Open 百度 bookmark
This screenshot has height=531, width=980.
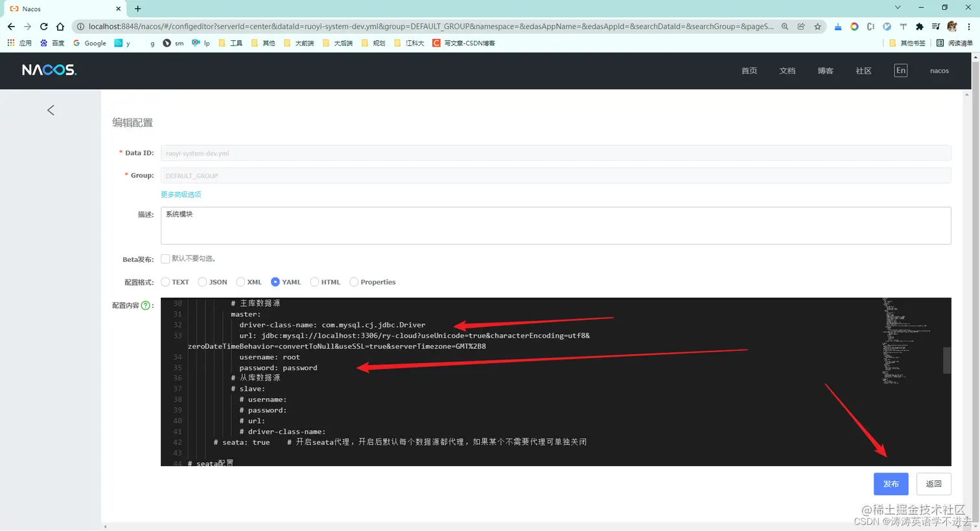coord(52,43)
